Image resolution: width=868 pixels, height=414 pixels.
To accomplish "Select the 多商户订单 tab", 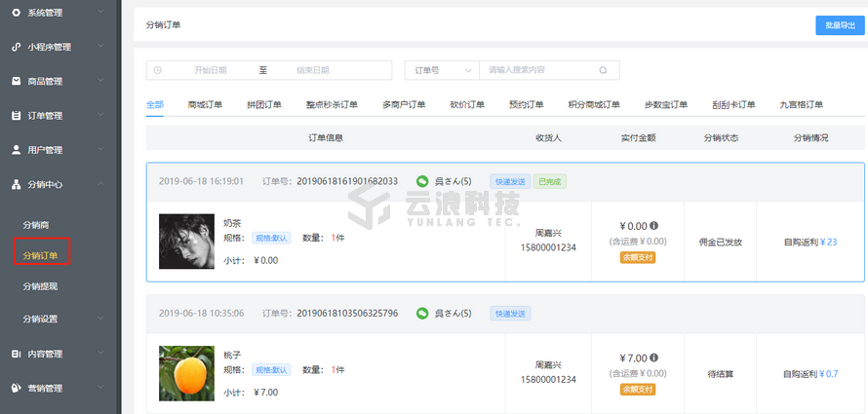I will pos(403,104).
